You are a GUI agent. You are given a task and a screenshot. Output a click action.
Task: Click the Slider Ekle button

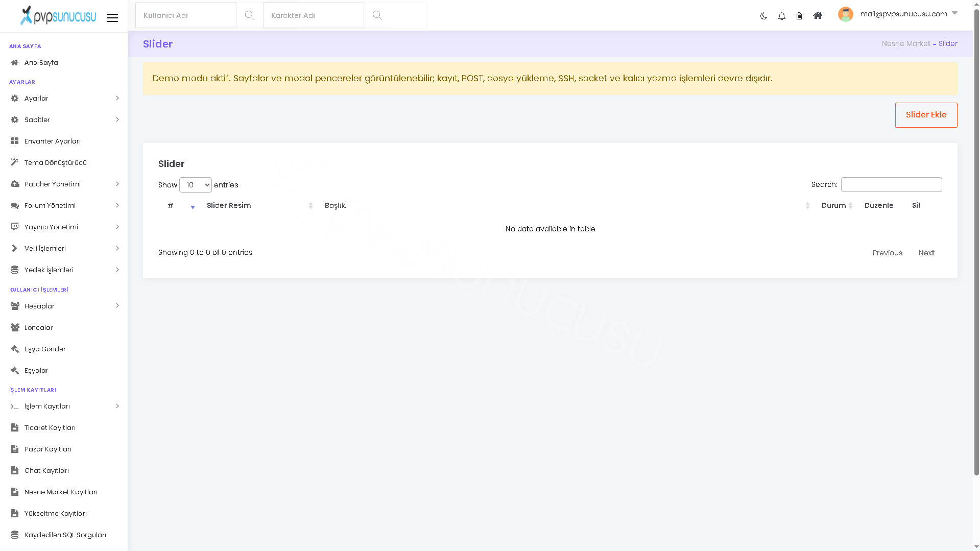point(926,115)
